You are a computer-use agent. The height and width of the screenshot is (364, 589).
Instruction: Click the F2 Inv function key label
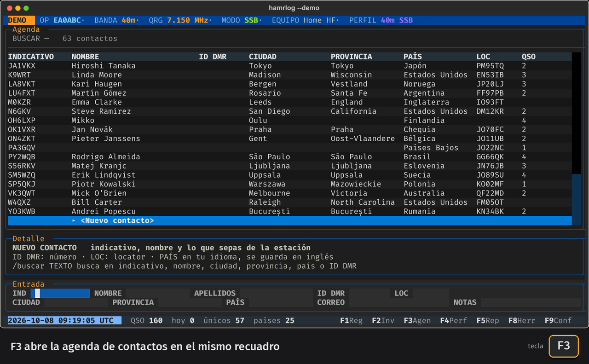tap(383, 320)
